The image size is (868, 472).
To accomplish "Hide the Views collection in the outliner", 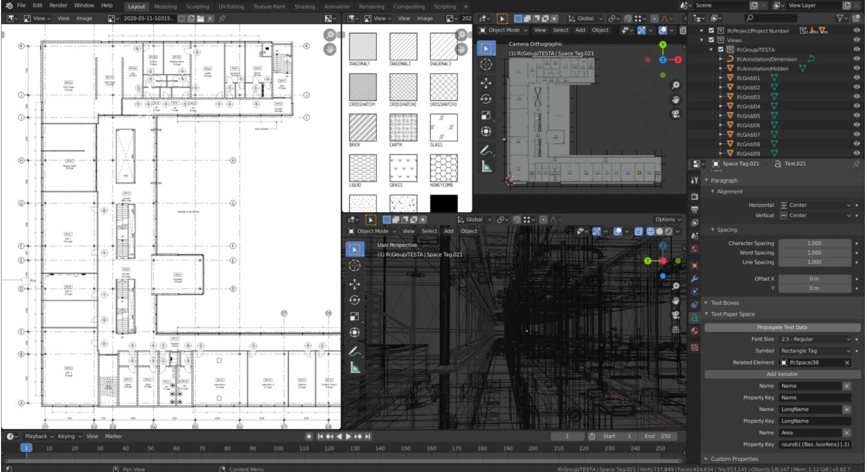I will [x=856, y=40].
